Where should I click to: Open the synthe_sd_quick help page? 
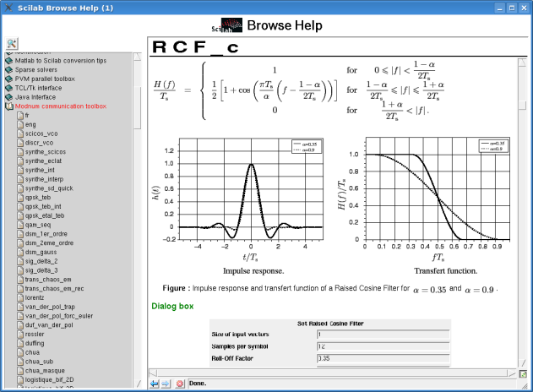click(49, 188)
